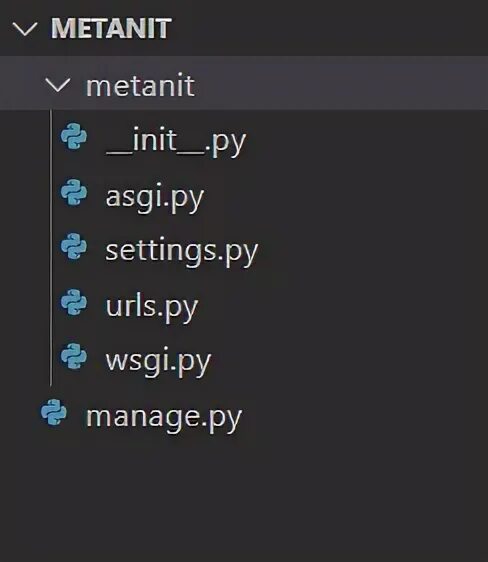Open the wsgi.py file
Image resolution: width=488 pixels, height=562 pixels.
[x=158, y=361]
